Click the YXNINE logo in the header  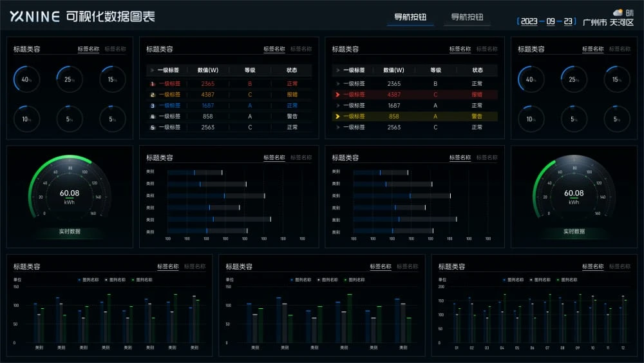[x=35, y=17]
